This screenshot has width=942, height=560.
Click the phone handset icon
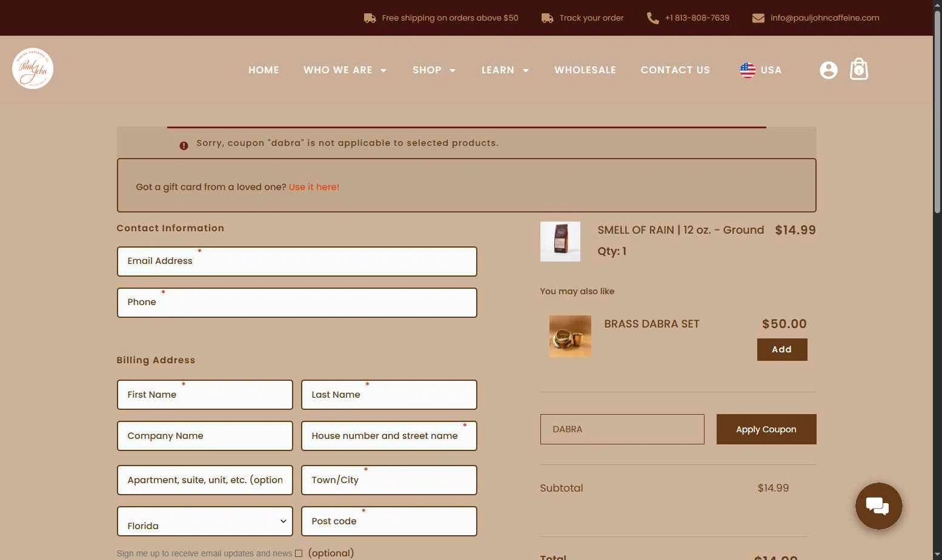(x=652, y=18)
